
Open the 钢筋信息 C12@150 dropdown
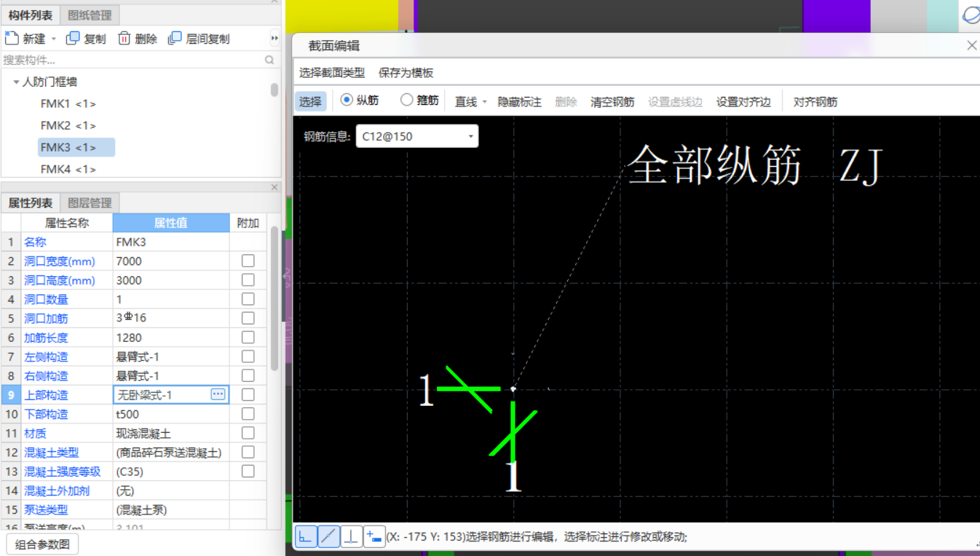(x=416, y=136)
